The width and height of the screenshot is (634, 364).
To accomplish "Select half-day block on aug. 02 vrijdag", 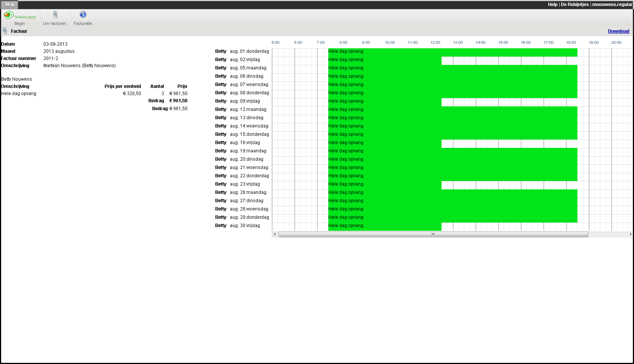I will (385, 60).
